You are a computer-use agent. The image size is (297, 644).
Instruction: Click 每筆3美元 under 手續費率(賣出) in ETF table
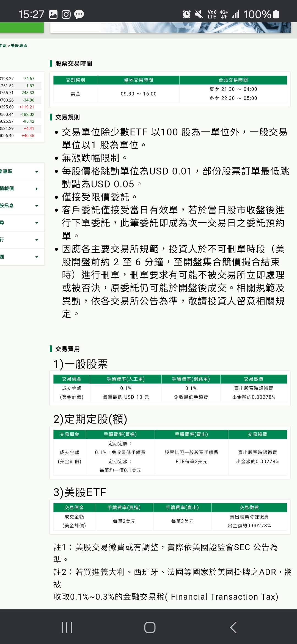tap(182, 521)
